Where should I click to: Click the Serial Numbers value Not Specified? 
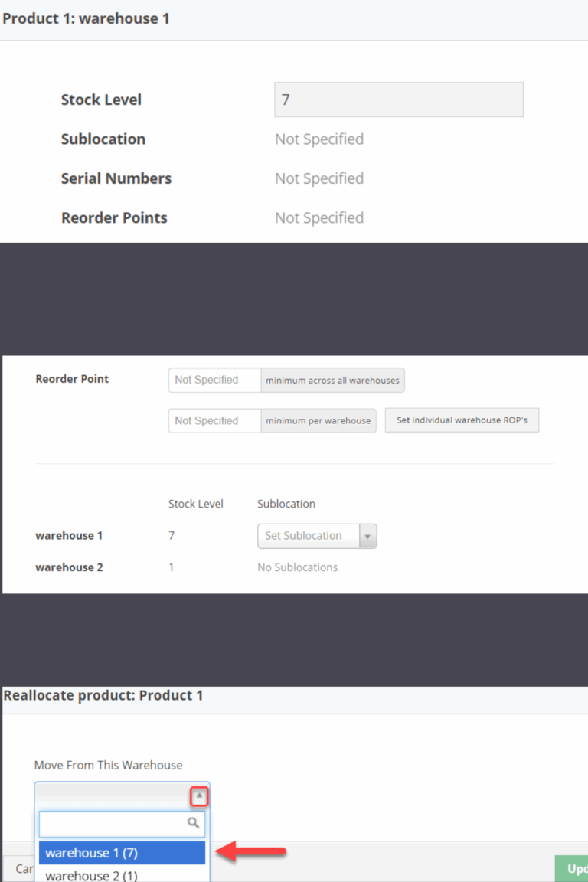coord(319,178)
